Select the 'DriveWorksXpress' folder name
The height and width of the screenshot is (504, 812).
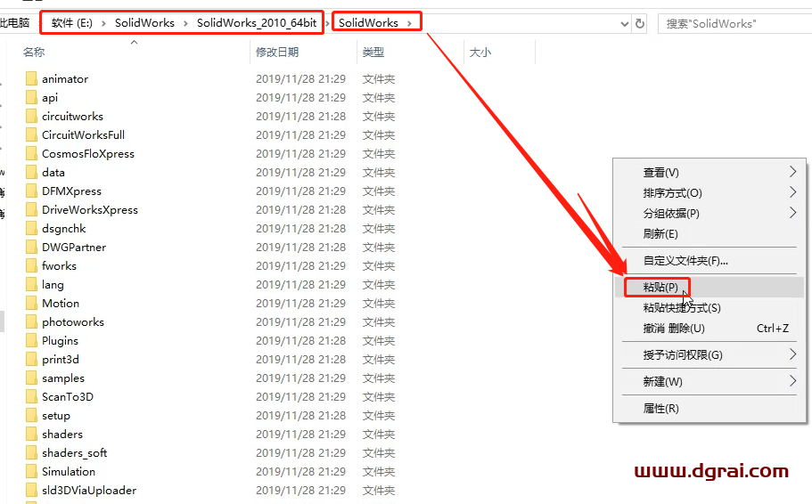tap(90, 209)
